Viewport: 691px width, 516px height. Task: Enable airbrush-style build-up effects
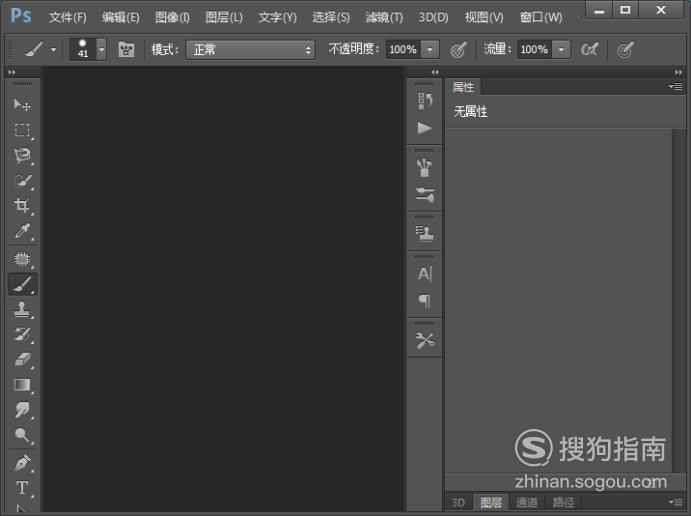[590, 49]
